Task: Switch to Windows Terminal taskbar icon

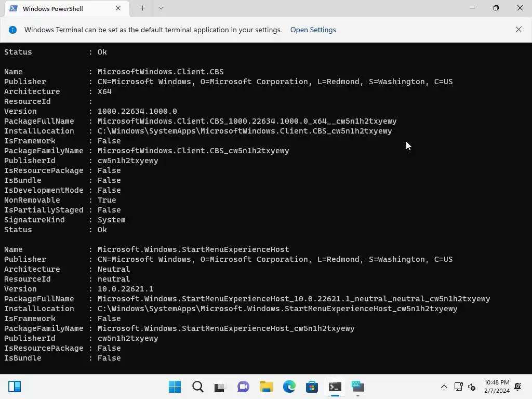Action: 335,387
